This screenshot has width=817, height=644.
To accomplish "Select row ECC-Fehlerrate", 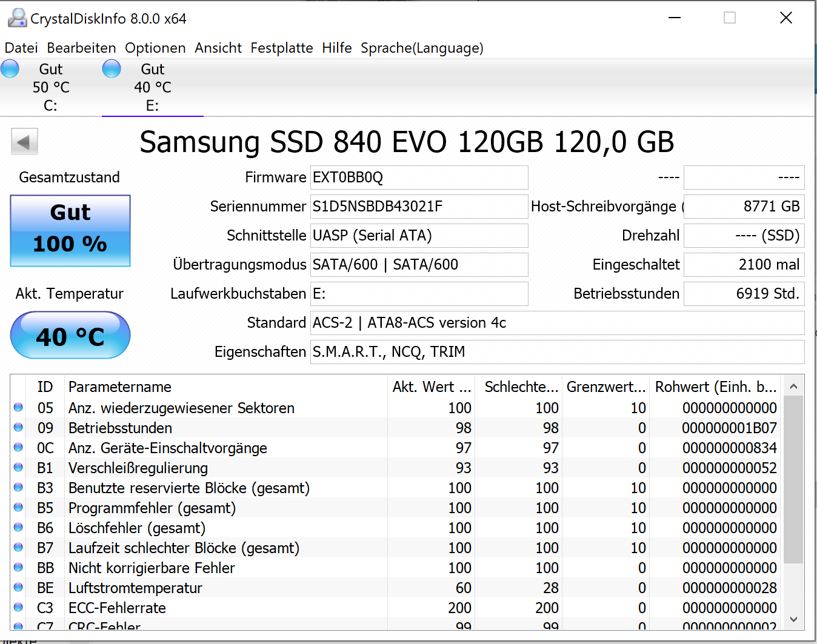I will pos(396,608).
